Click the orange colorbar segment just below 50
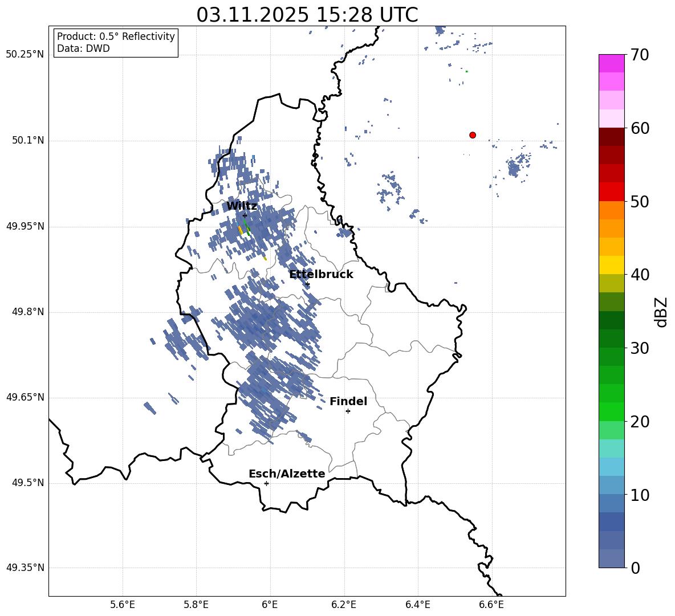675x616 pixels. (611, 210)
